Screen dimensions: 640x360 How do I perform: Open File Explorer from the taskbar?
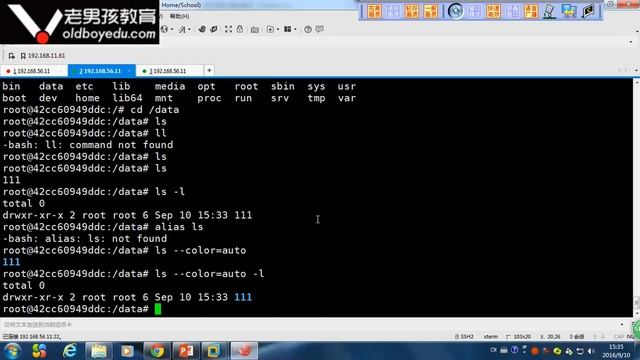98,351
